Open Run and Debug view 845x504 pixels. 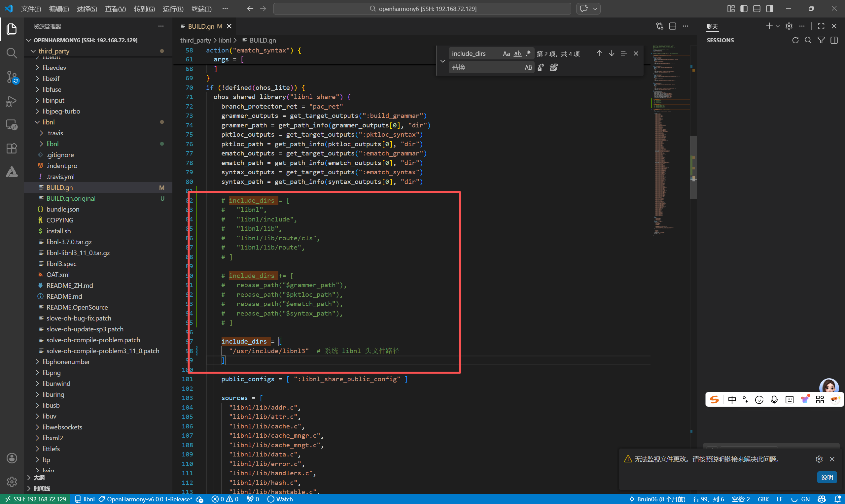12,101
